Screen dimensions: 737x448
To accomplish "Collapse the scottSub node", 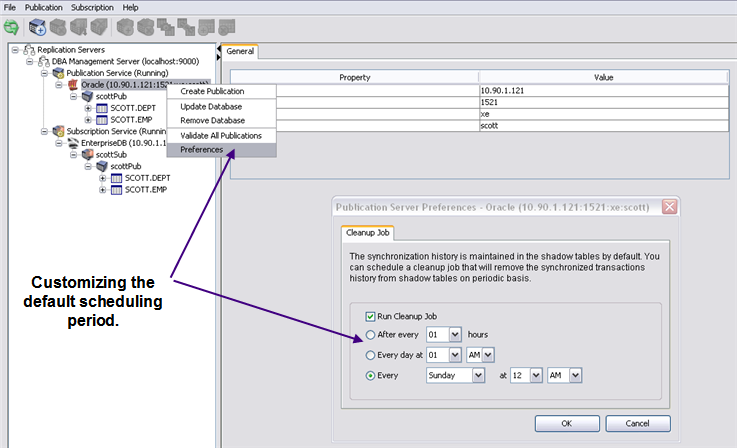I will 73,155.
